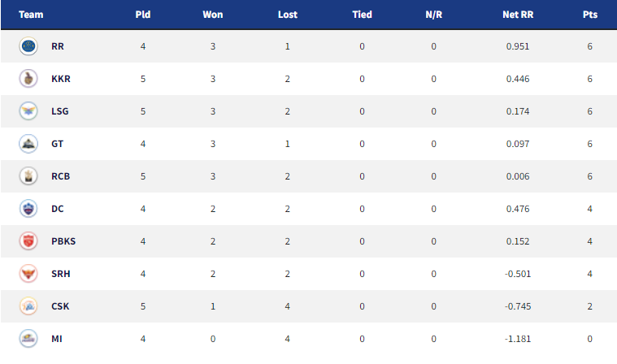Click MI's net run rate value -1.181
Screen dimensions: 617x364
click(518, 339)
